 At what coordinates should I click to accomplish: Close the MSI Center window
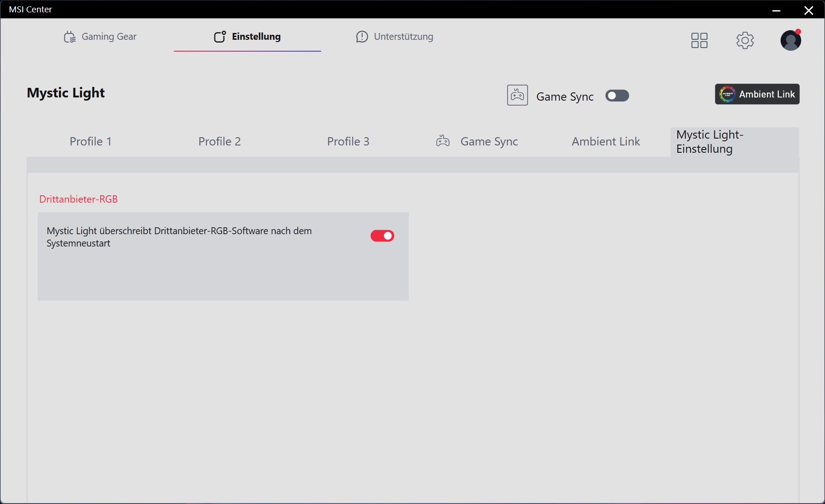[x=809, y=10]
